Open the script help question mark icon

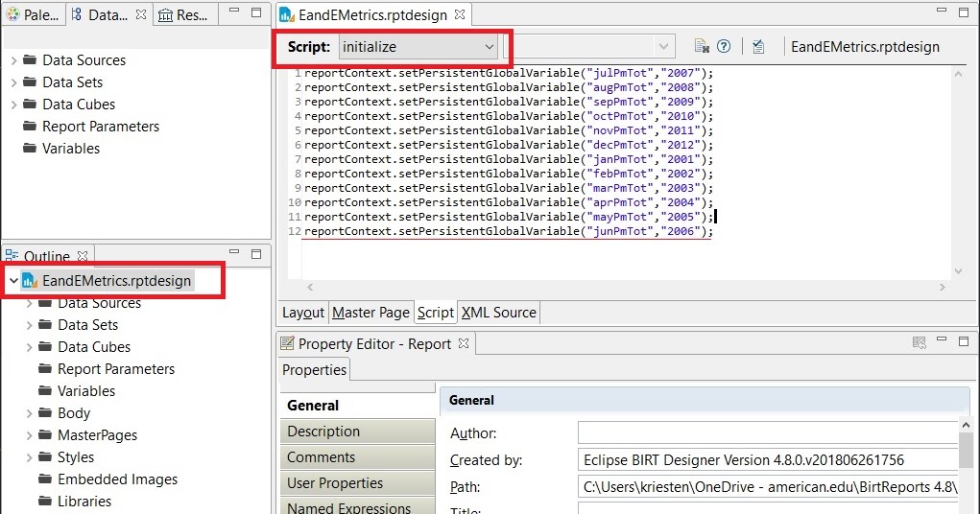(x=724, y=46)
